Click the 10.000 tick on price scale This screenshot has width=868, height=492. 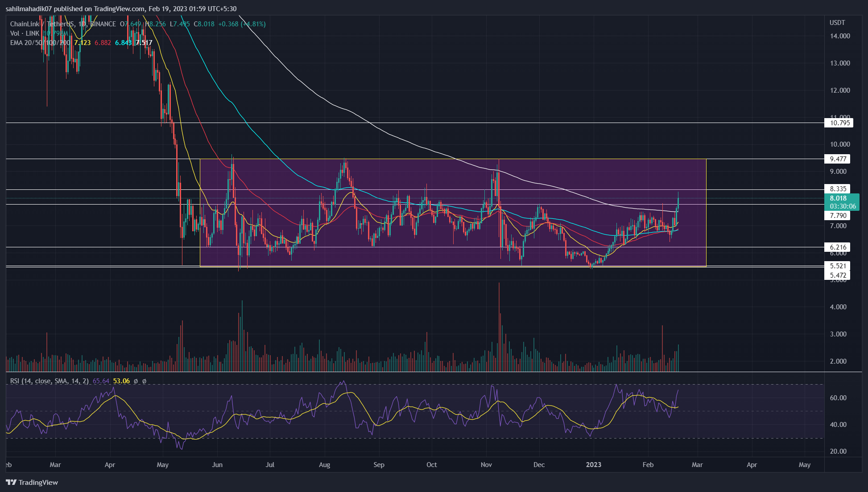click(x=840, y=144)
